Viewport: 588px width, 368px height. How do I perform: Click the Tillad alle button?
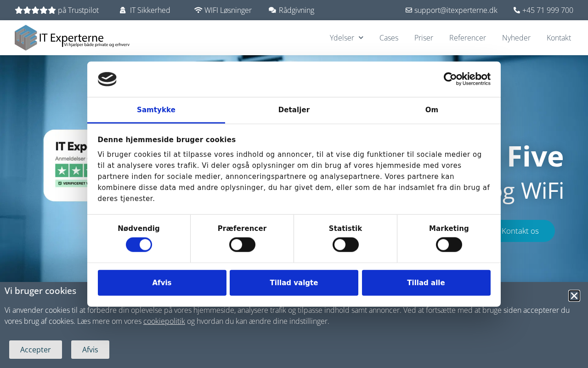coord(426,283)
